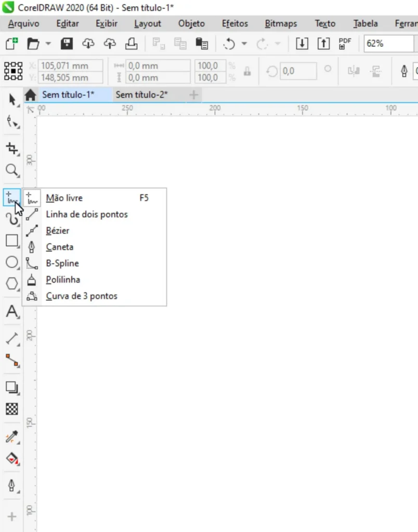Select the Drop Shadow tool

[12, 388]
